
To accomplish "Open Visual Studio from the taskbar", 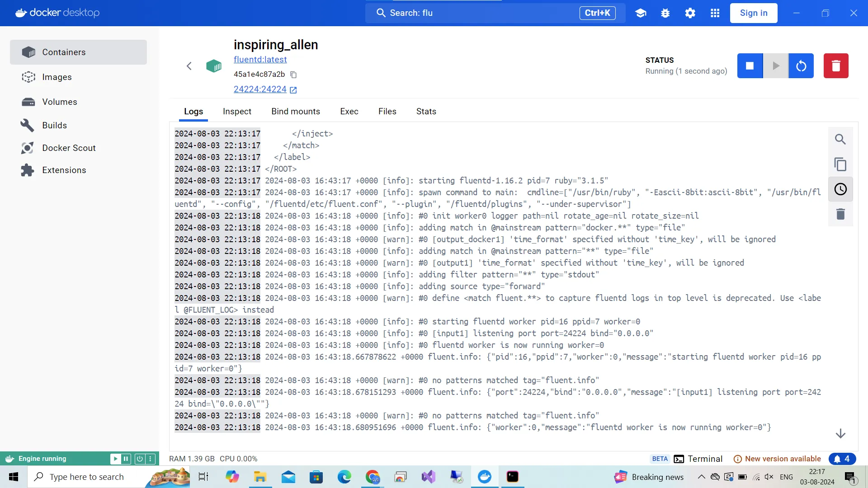I will (x=428, y=477).
